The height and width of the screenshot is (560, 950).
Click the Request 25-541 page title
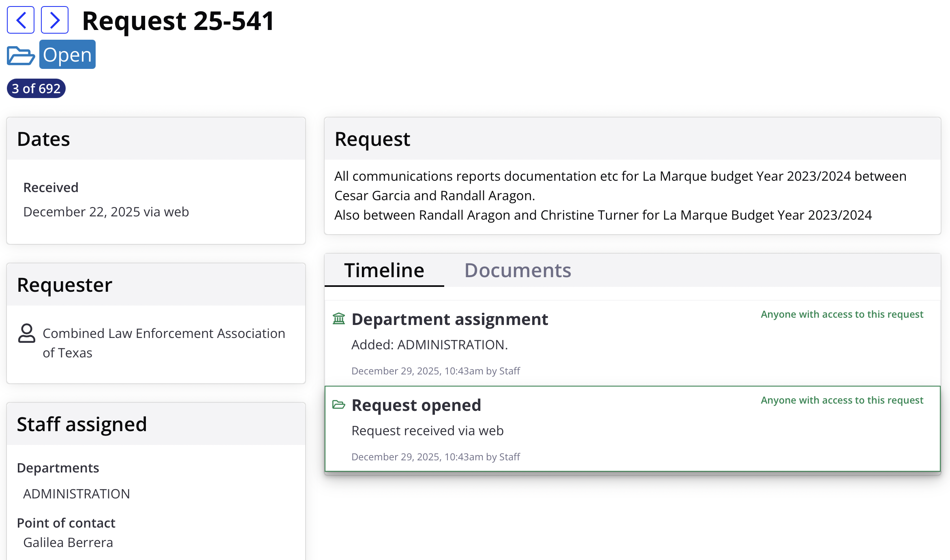tap(178, 21)
